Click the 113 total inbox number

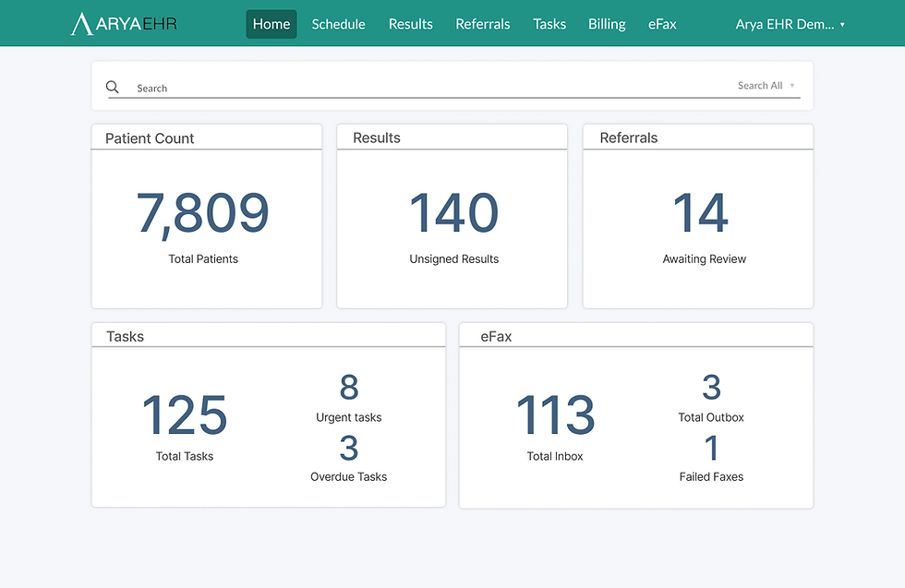coord(555,414)
